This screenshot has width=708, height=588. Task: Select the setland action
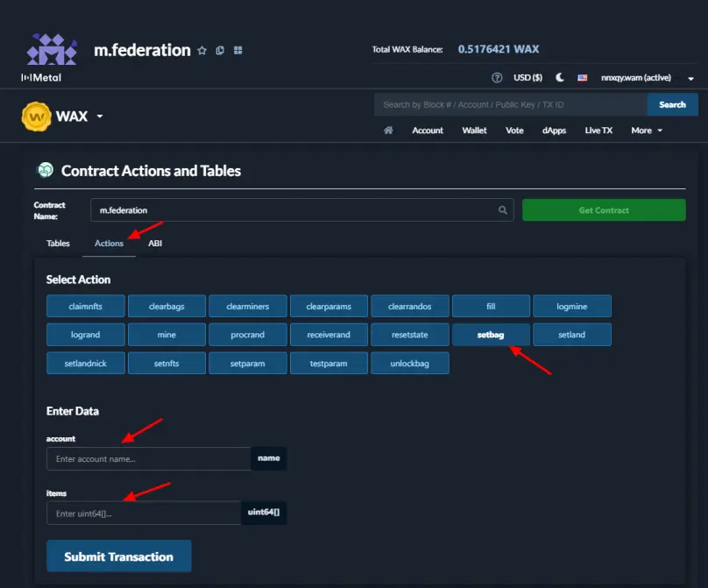click(x=571, y=335)
